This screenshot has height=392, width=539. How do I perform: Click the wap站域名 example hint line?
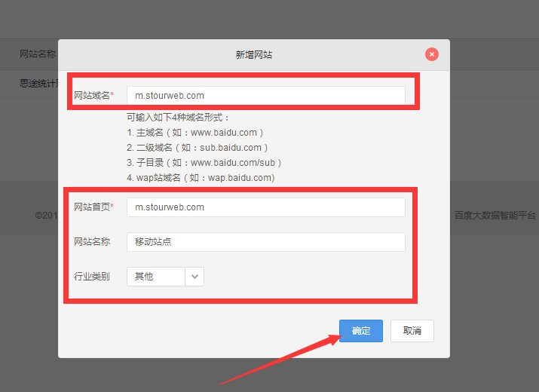(x=201, y=178)
